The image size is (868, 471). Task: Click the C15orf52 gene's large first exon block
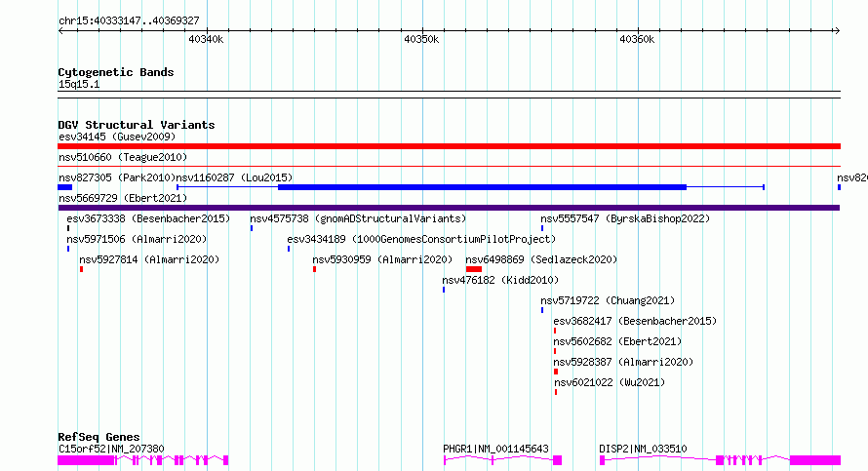[x=86, y=460]
